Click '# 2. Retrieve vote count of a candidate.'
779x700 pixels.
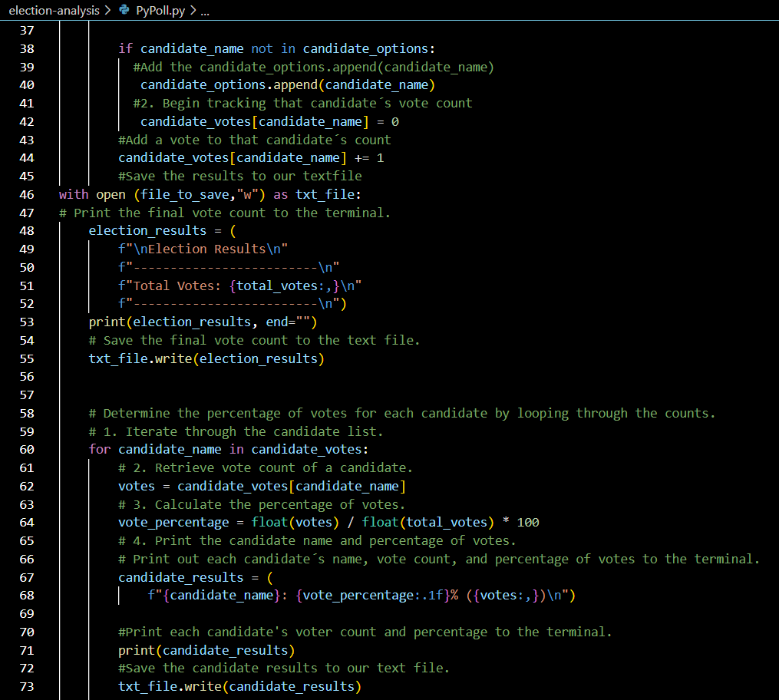(266, 468)
